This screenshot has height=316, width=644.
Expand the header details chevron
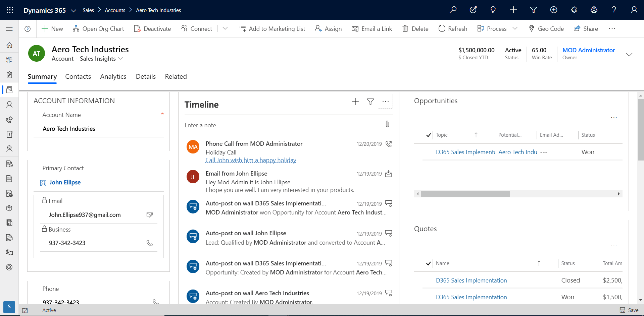(x=629, y=54)
